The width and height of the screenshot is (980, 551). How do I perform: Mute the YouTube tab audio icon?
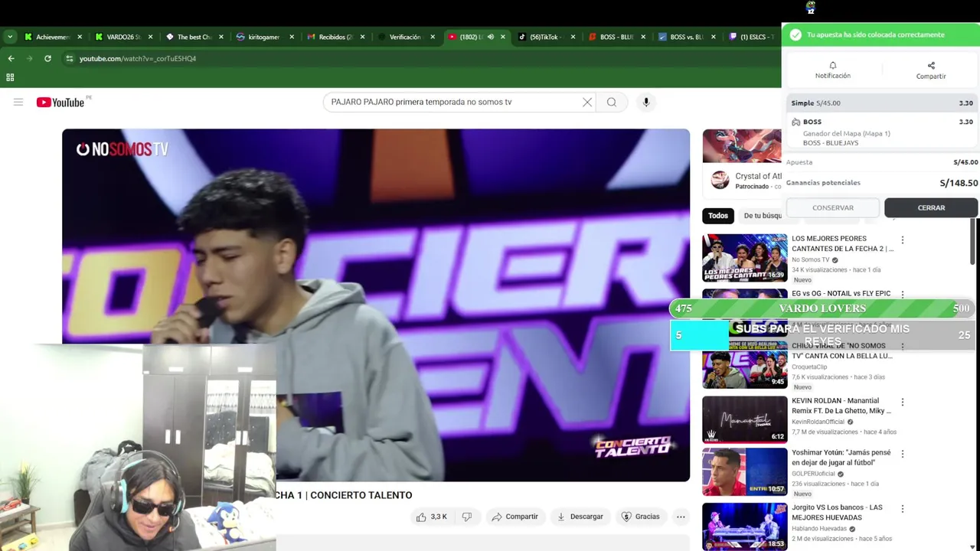(491, 37)
